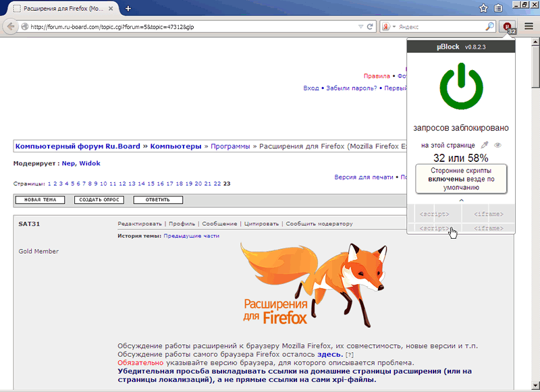This screenshot has height=392, width=540.
Task: Open the request log eye icon
Action: point(497,145)
